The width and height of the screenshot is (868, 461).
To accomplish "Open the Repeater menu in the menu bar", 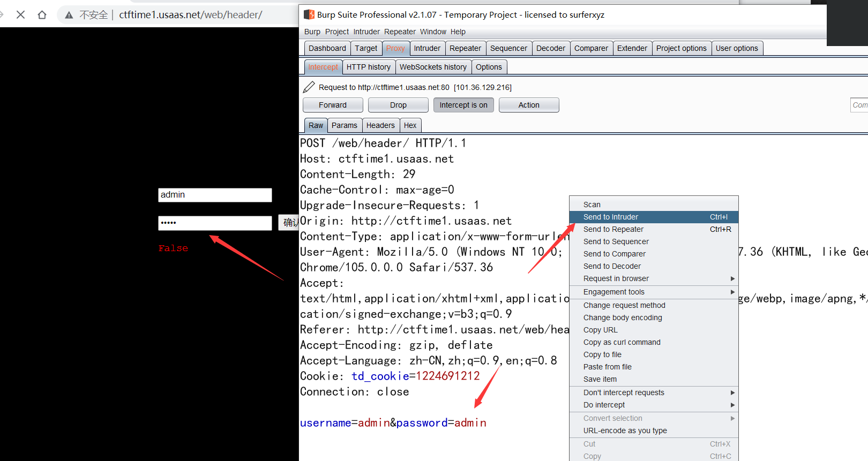I will (400, 32).
